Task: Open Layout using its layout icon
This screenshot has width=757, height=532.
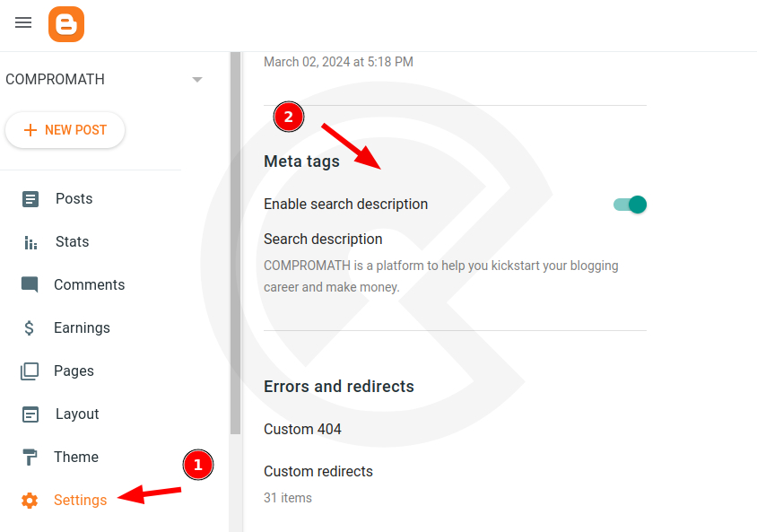Action: 30,414
